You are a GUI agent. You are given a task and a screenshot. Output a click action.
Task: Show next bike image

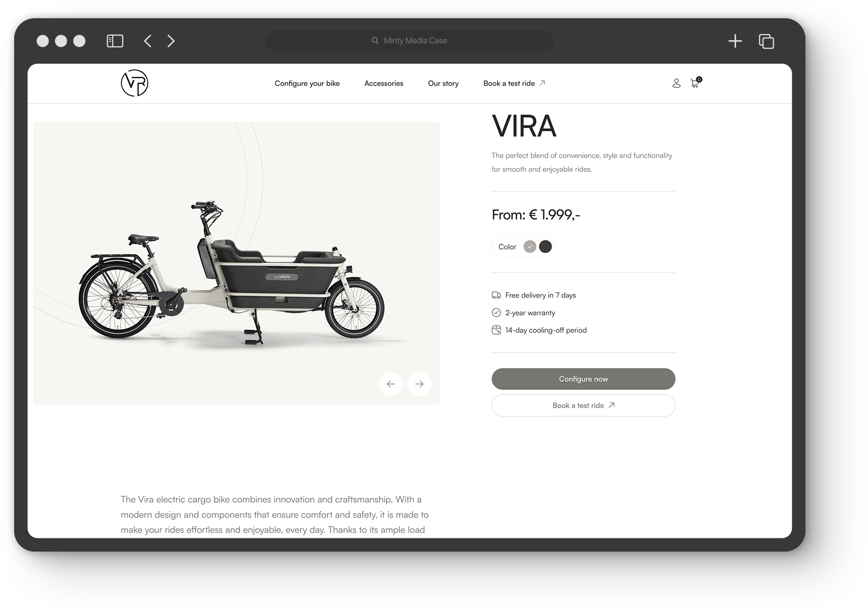419,384
